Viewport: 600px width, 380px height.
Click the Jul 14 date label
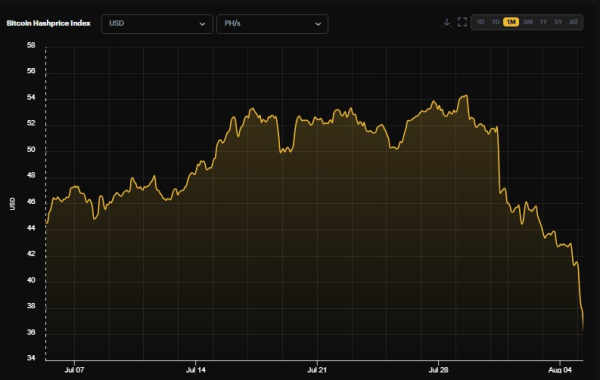pyautogui.click(x=196, y=370)
